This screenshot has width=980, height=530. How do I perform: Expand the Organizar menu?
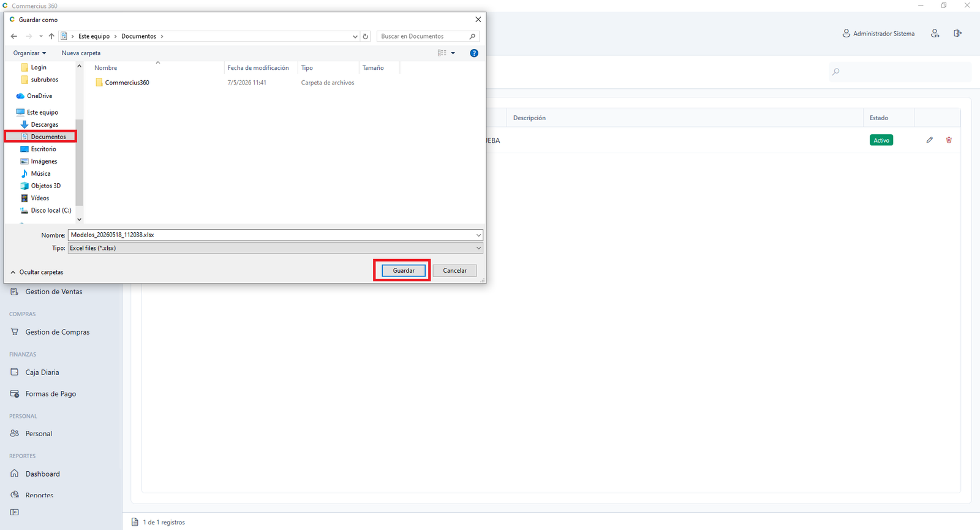[x=29, y=53]
